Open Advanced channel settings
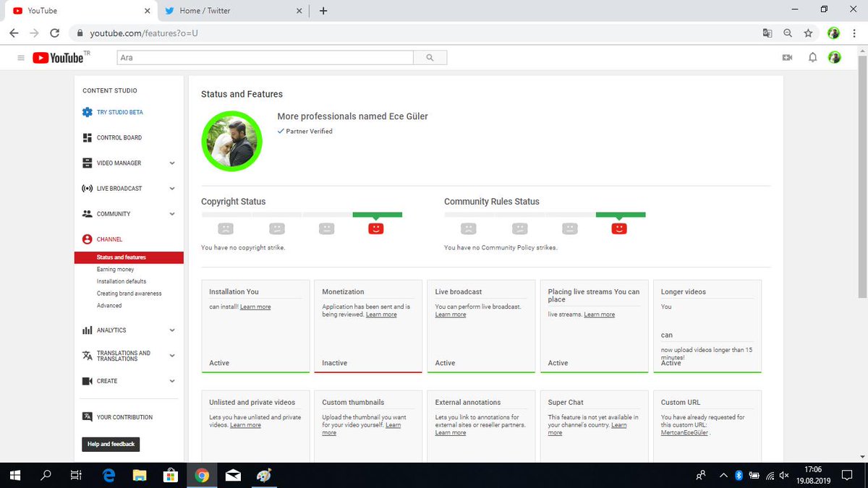This screenshot has width=868, height=488. [x=109, y=306]
